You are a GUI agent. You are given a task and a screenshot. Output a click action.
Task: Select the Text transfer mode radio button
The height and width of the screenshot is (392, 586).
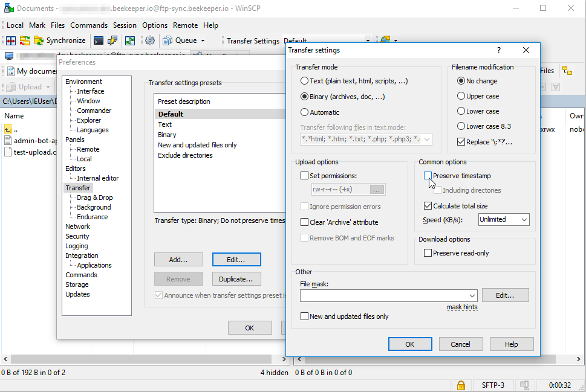[304, 81]
